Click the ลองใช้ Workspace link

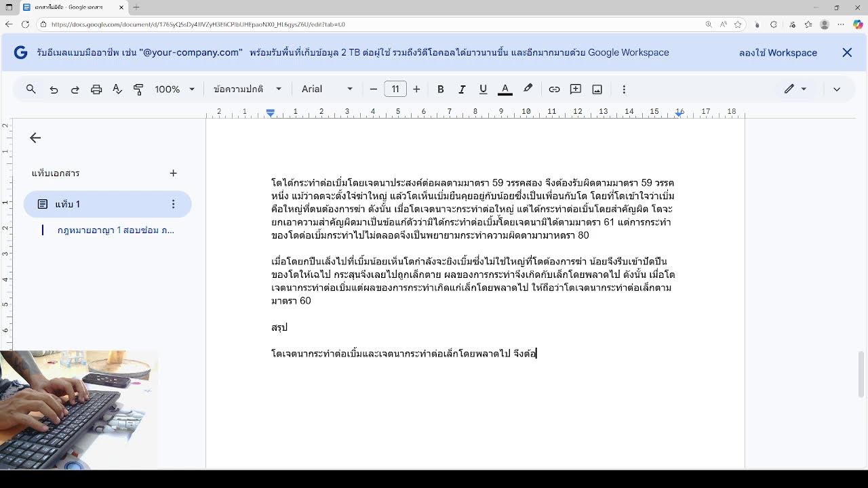[x=778, y=52]
